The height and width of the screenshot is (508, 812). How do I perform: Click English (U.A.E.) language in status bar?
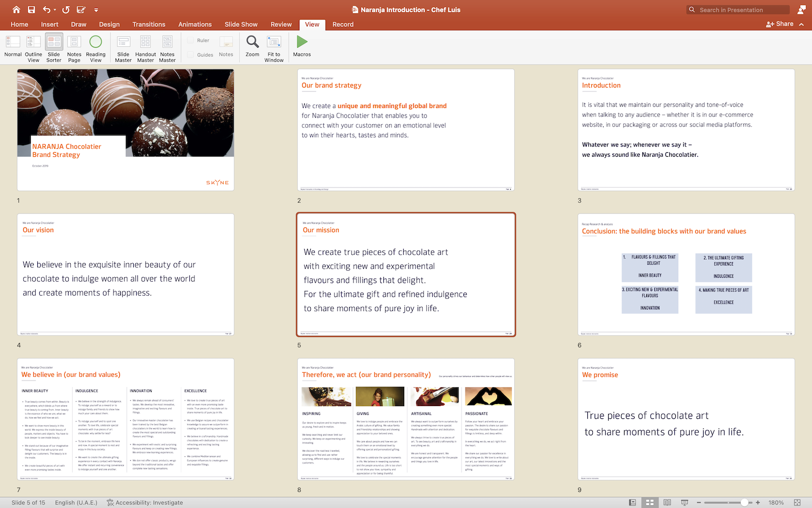76,503
